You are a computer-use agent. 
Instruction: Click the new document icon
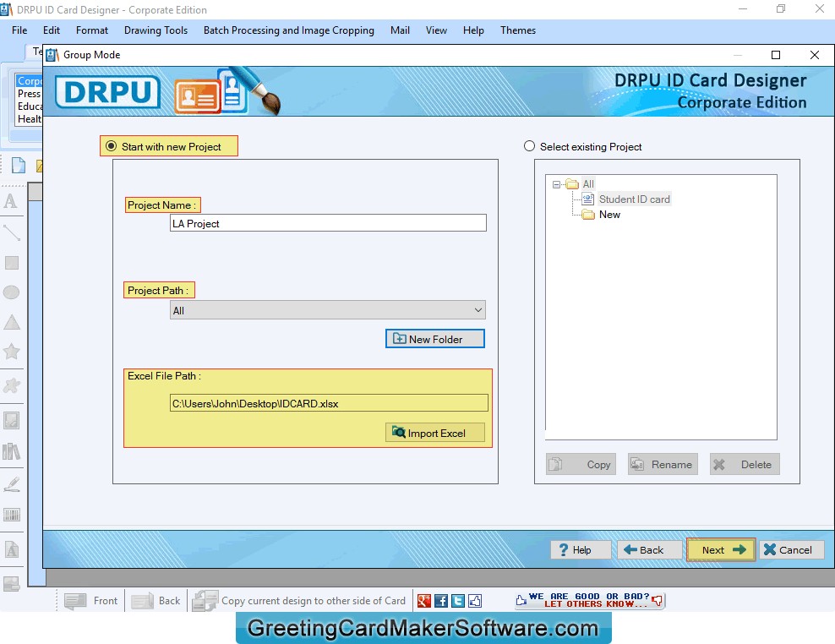[x=18, y=166]
